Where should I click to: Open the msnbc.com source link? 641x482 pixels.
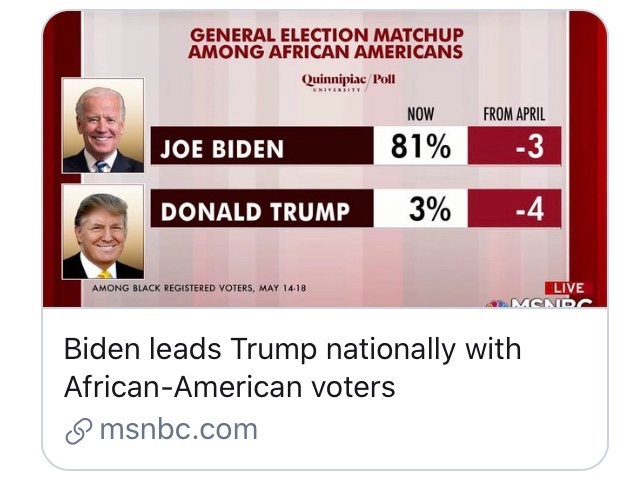point(178,430)
